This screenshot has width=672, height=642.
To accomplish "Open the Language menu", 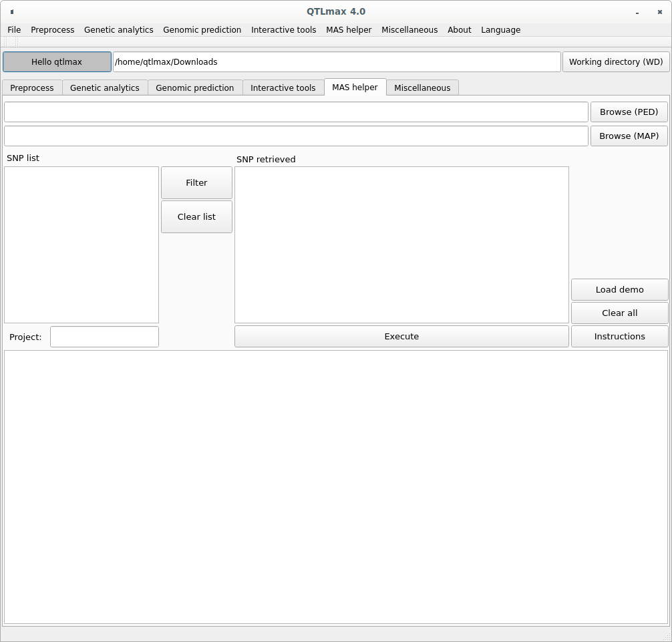I will coord(500,30).
